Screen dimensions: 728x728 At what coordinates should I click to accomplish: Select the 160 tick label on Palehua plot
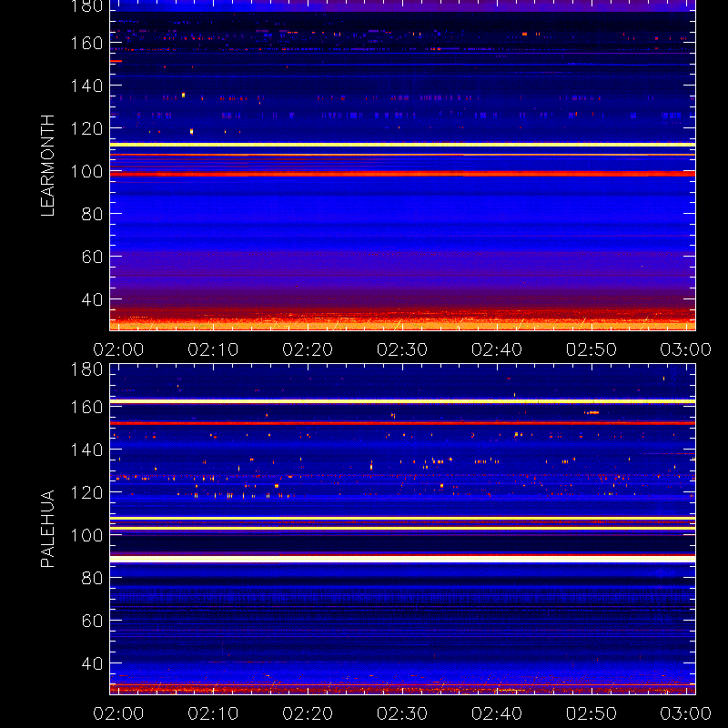pos(86,407)
